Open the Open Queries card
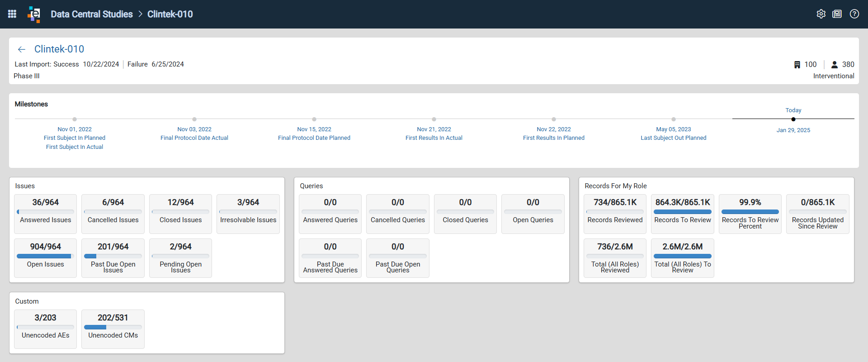The image size is (868, 362). (533, 214)
